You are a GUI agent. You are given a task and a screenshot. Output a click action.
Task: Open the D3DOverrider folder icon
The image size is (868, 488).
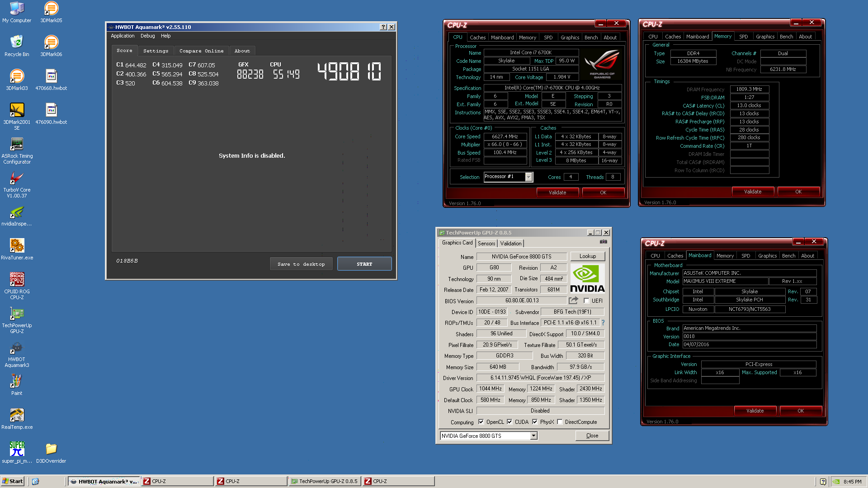[x=51, y=453]
